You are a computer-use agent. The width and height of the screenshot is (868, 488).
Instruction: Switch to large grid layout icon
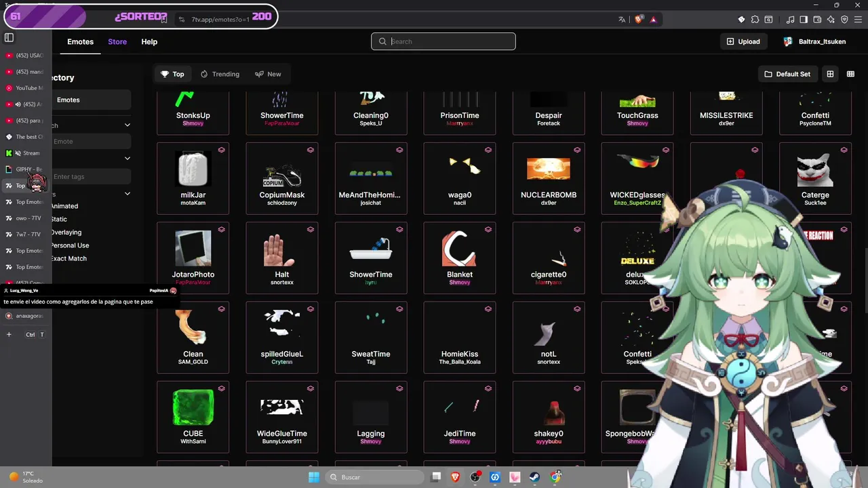tap(830, 74)
